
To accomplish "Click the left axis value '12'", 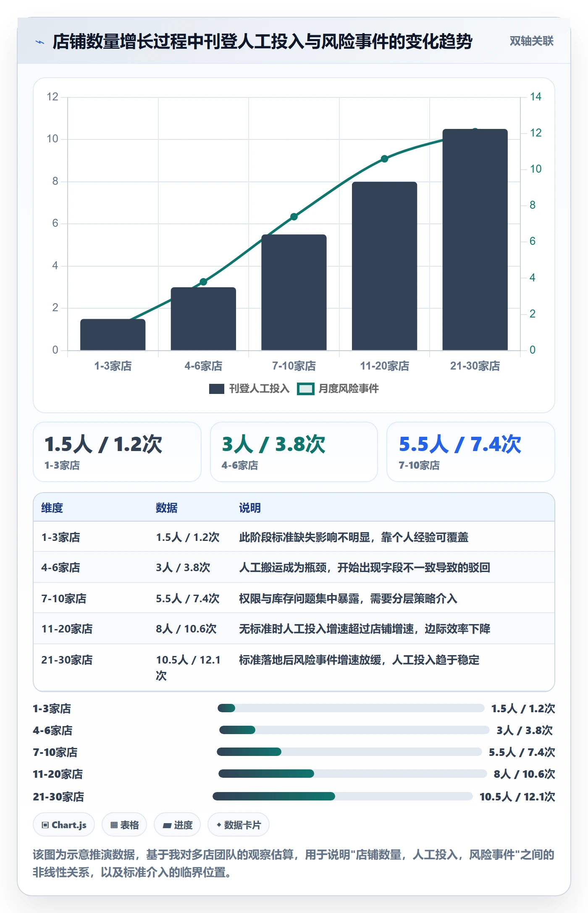I will (x=52, y=97).
